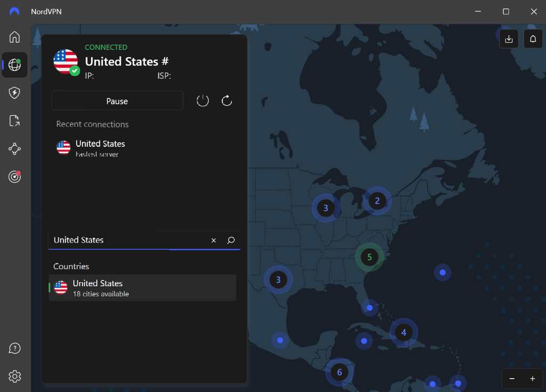546x392 pixels.
Task: Open the file sharing icon in sidebar
Action: point(14,121)
